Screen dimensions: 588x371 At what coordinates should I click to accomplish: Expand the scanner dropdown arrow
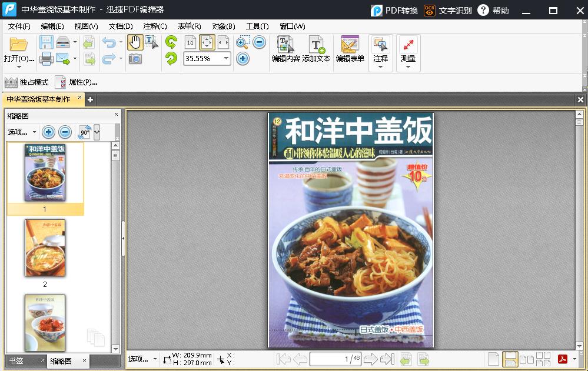(x=75, y=42)
